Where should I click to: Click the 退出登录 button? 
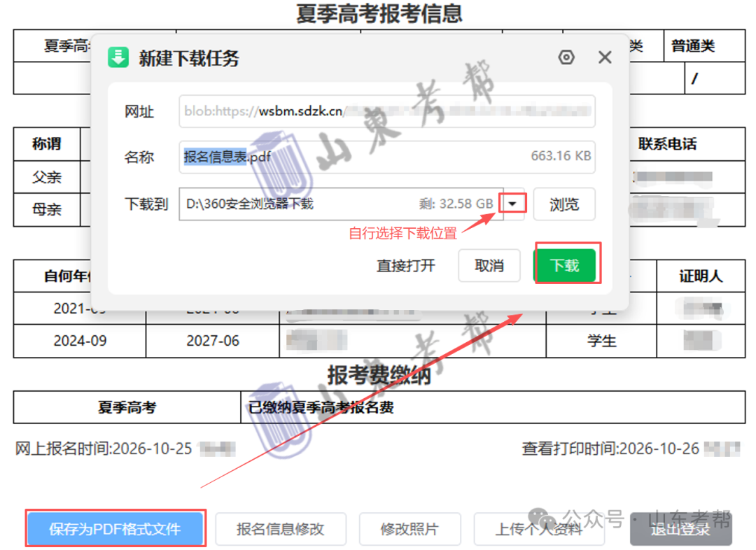(680, 529)
